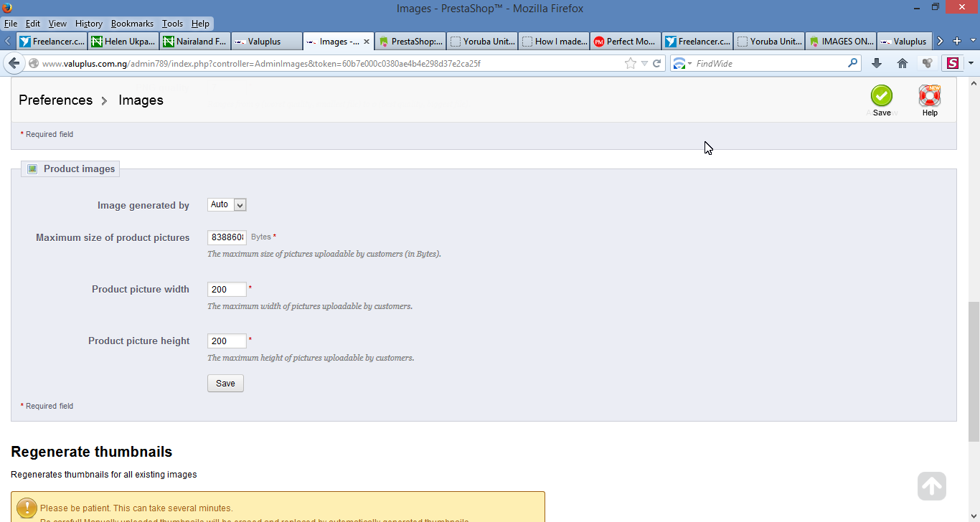The height and width of the screenshot is (522, 980).
Task: Click the toolbar icon right of Home
Action: point(928,63)
